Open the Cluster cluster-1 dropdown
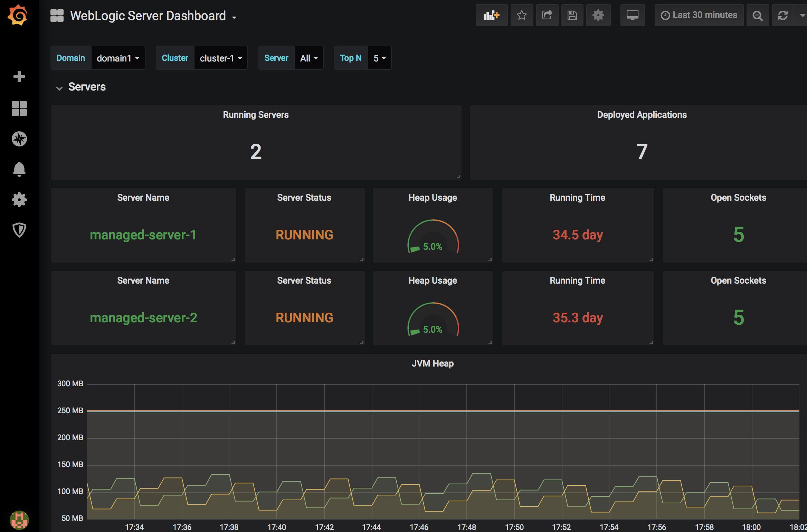 coord(221,58)
